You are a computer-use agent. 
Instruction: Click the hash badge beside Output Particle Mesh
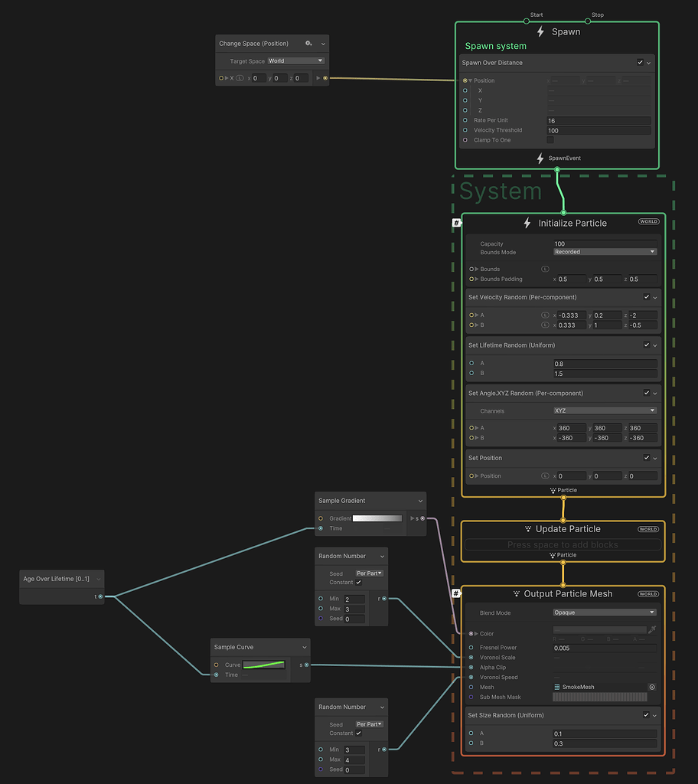click(x=456, y=593)
